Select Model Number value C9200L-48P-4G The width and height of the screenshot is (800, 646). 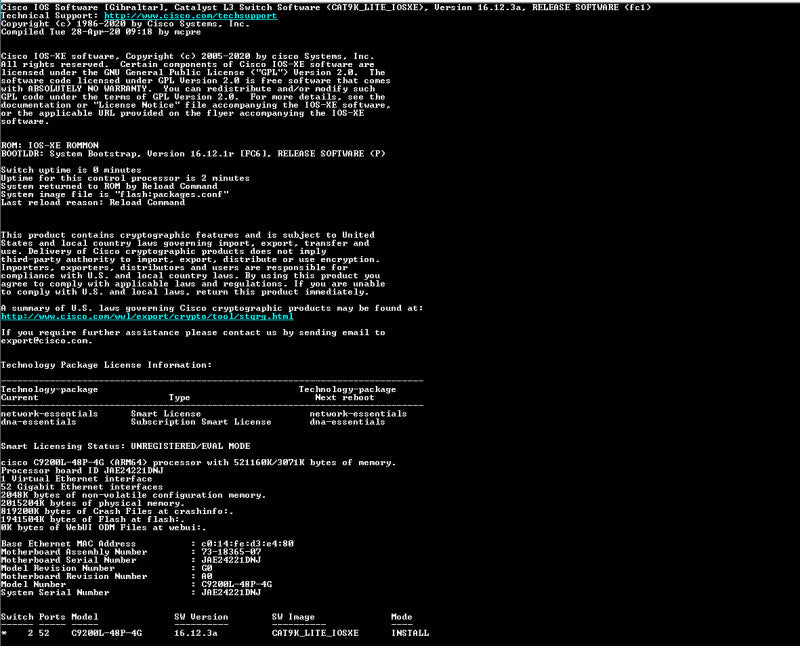(237, 584)
